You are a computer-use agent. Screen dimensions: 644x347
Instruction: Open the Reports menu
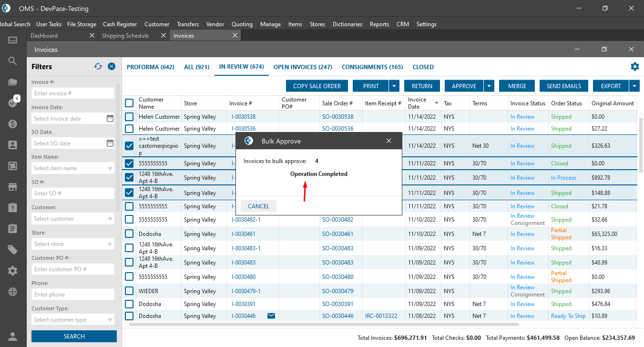click(379, 24)
